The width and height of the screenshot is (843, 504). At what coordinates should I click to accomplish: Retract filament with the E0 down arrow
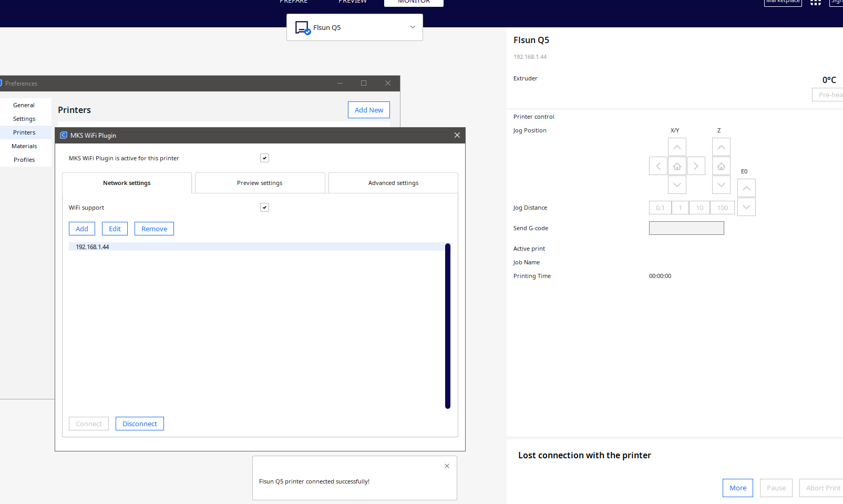(x=746, y=207)
